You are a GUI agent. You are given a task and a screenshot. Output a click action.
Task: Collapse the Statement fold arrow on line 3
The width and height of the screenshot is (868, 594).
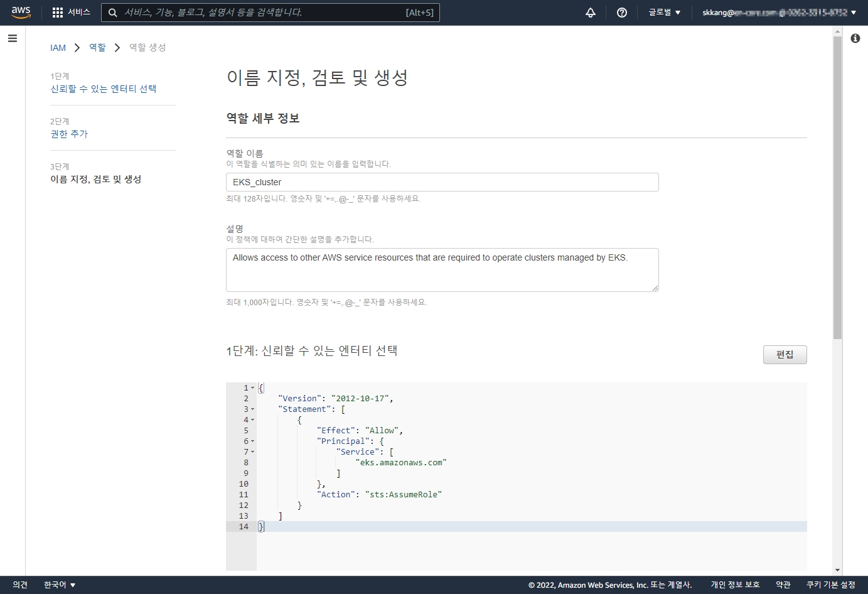(x=253, y=409)
